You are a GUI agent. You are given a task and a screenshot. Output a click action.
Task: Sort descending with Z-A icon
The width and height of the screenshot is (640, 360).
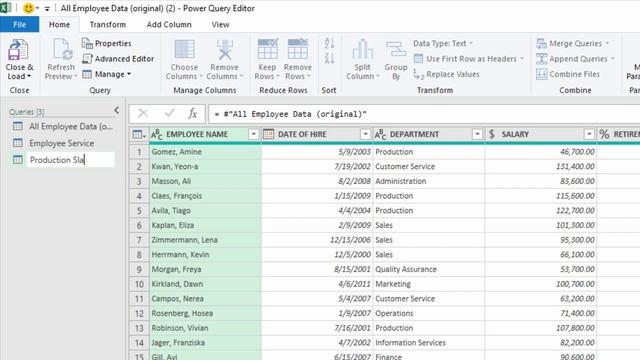(329, 58)
